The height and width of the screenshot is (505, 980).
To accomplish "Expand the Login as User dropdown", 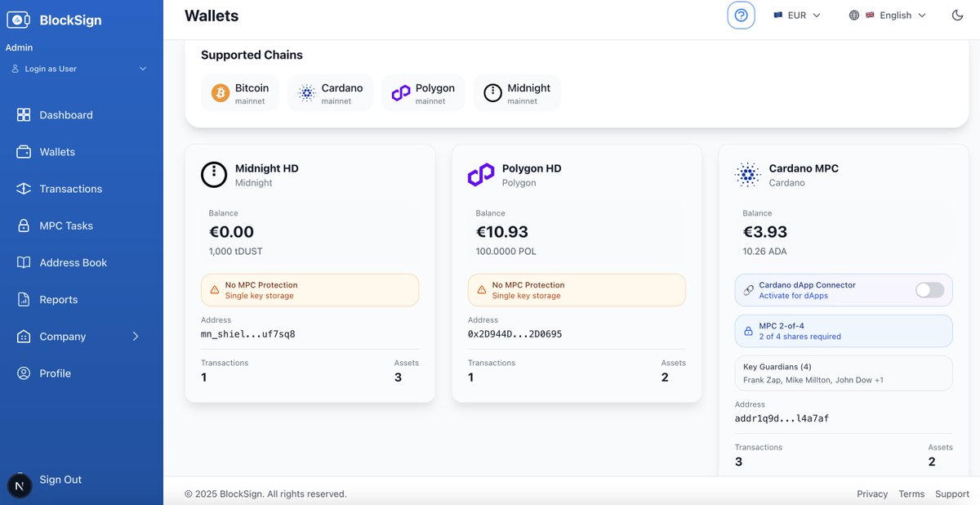I will point(78,69).
